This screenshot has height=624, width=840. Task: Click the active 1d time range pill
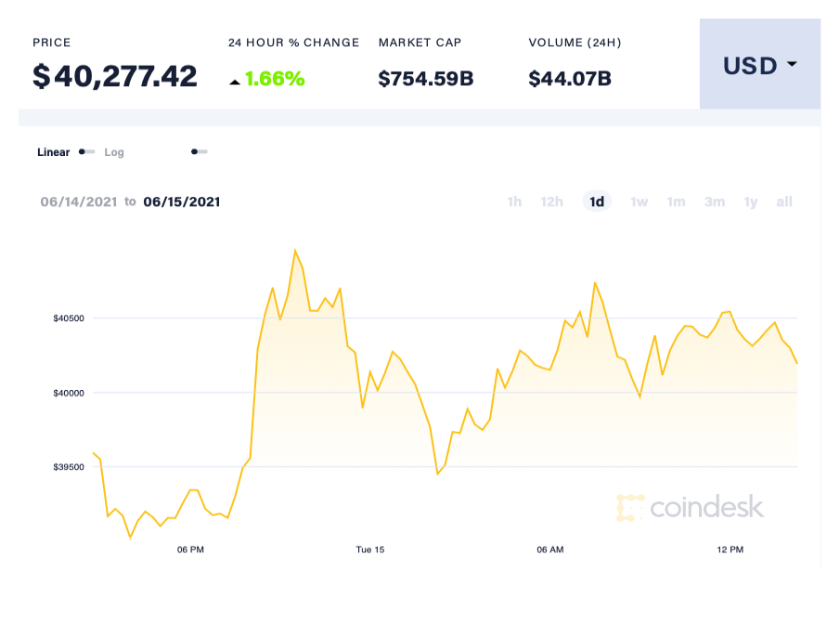597,201
